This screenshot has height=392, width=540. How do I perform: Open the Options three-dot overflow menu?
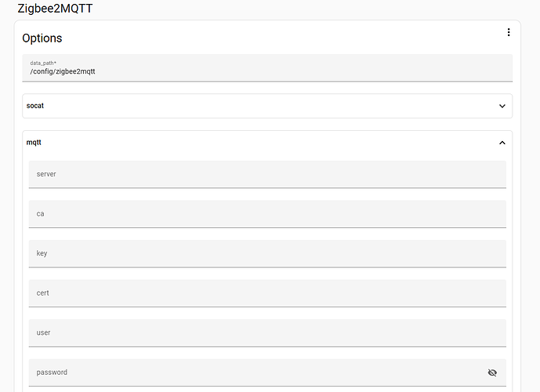coord(508,33)
